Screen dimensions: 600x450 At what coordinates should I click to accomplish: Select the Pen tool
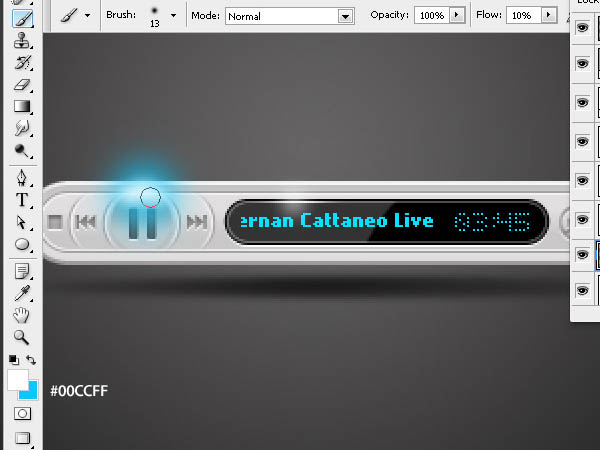22,178
